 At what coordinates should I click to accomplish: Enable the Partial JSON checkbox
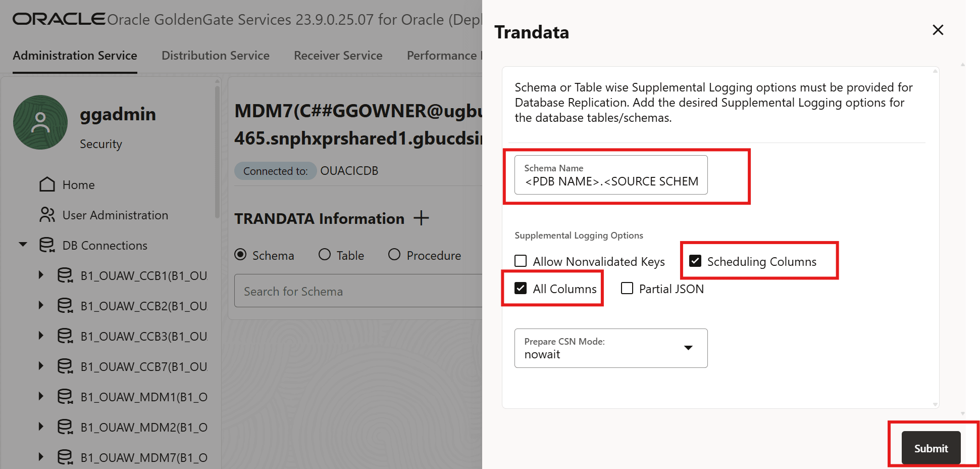[627, 288]
